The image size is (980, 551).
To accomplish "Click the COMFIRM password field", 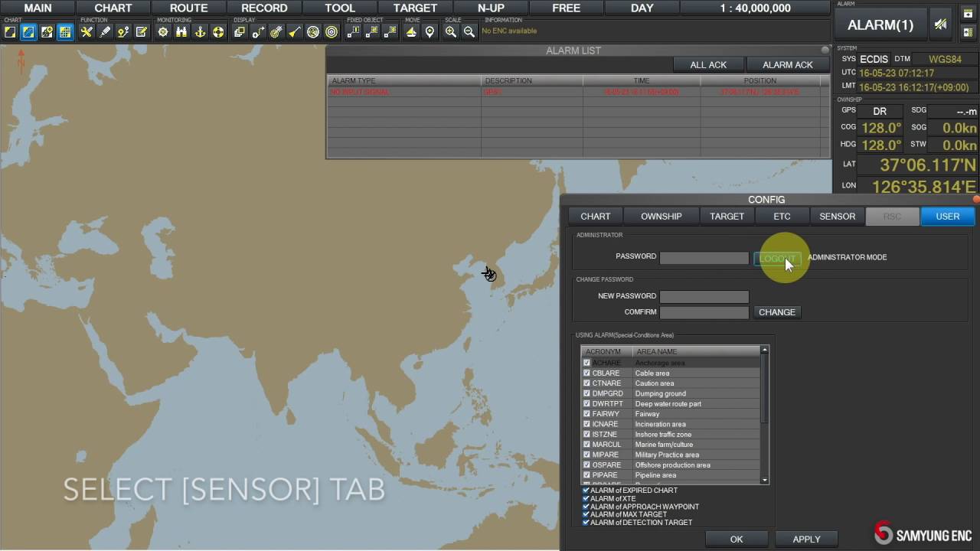I will pyautogui.click(x=704, y=312).
